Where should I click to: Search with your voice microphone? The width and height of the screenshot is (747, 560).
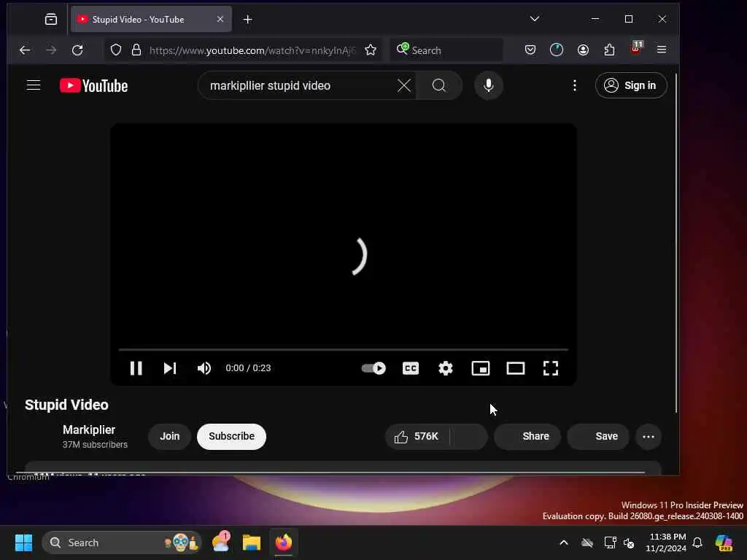(488, 86)
